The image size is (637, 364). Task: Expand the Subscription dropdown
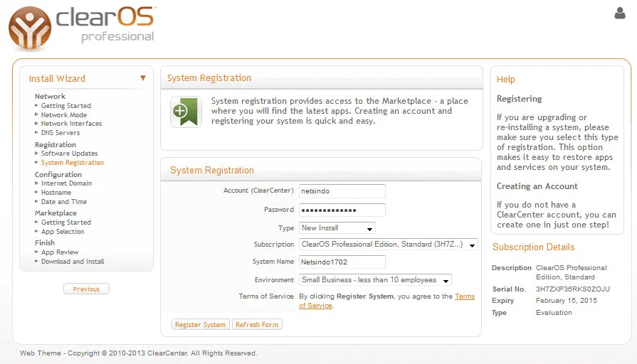tap(388, 245)
